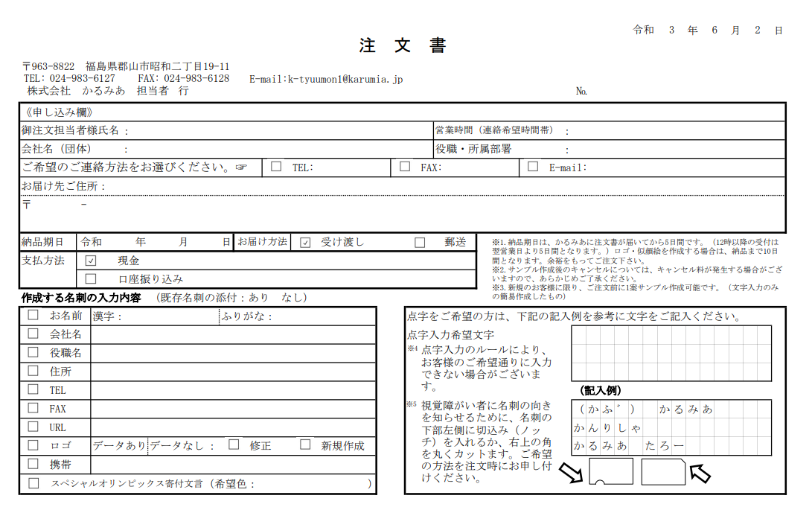The image size is (812, 510).
Task: Tick the 携帯 card content checkbox
Action: pos(33,464)
